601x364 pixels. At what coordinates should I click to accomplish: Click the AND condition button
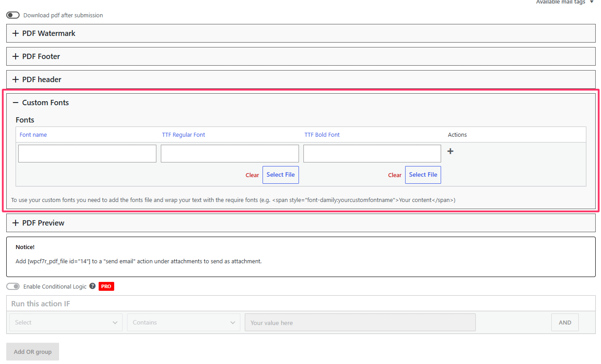pos(565,323)
